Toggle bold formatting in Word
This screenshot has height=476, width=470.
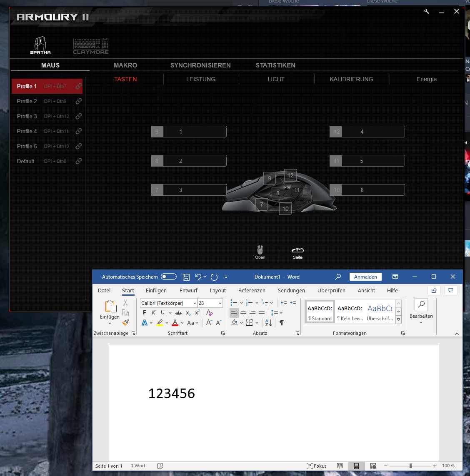(144, 313)
